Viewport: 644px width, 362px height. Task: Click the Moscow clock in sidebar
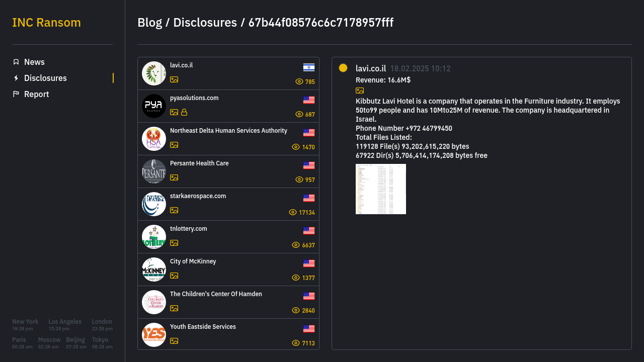point(49,343)
